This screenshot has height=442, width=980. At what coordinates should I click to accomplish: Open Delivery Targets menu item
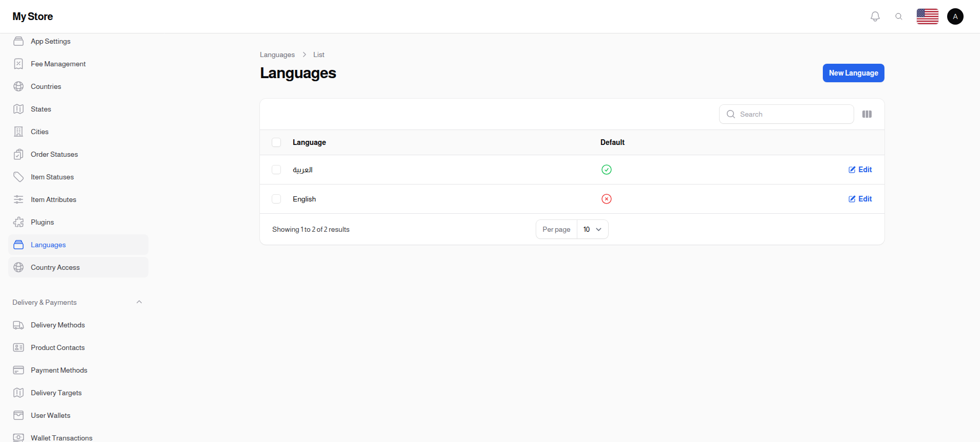[x=78, y=393]
